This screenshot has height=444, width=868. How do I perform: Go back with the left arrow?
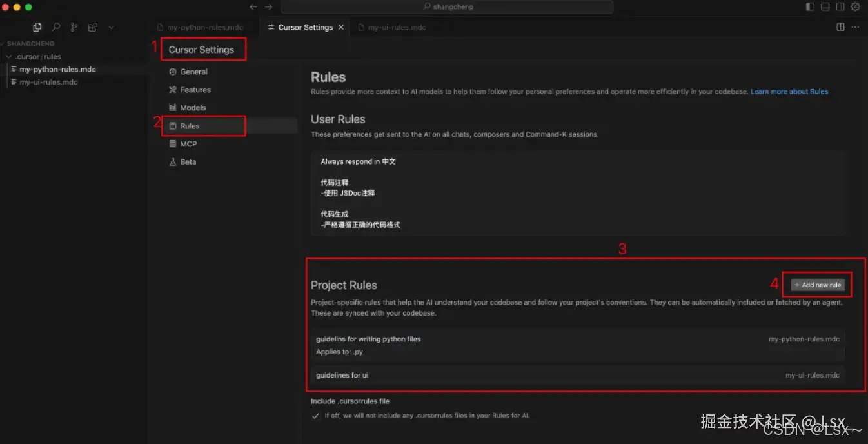point(253,7)
